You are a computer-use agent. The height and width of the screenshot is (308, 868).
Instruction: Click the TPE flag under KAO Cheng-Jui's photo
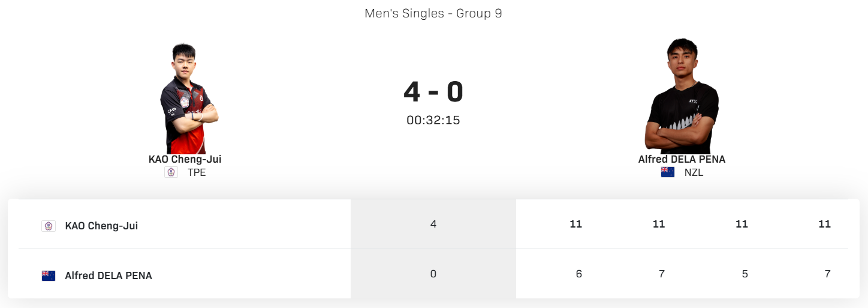click(x=171, y=172)
